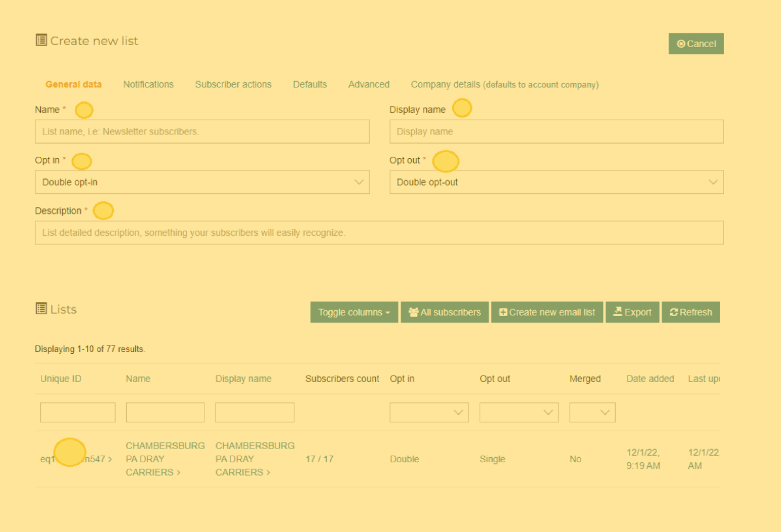Click the All subscribers button
The height and width of the screenshot is (532, 781).
coord(444,312)
